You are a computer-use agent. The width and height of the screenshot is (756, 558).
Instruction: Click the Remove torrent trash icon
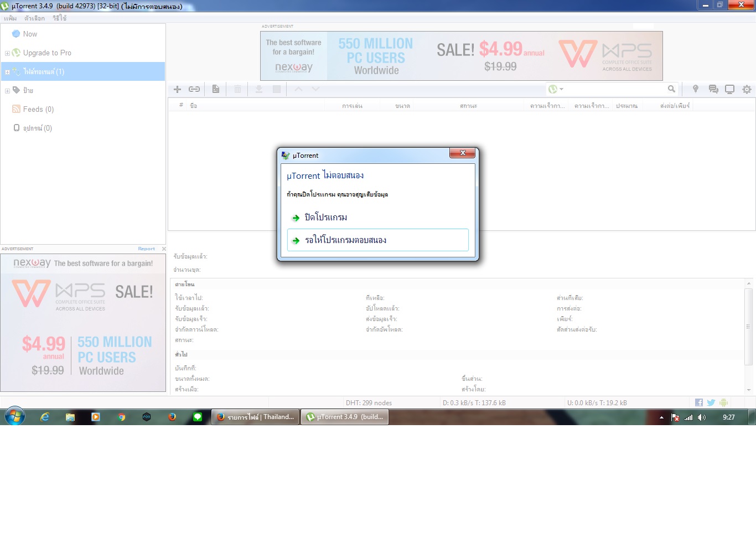(x=237, y=89)
